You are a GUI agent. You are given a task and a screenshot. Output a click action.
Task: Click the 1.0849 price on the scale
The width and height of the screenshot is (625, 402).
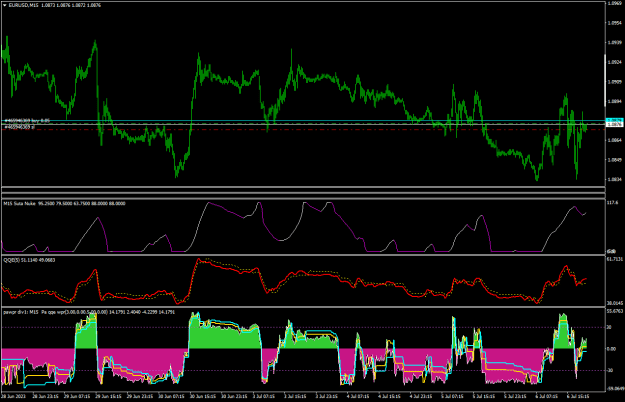click(614, 160)
